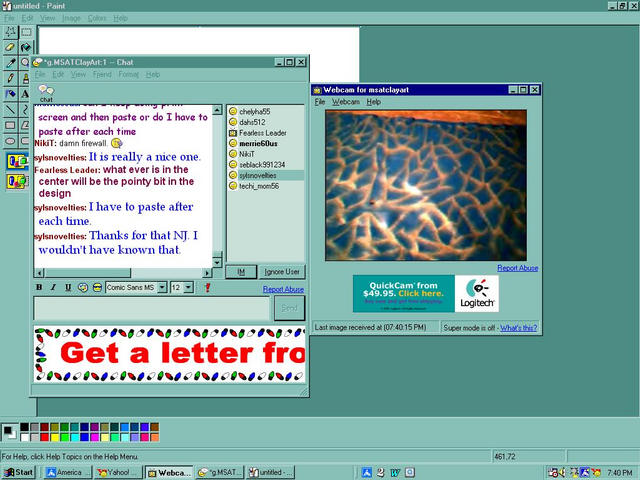Select the Free-Form Select tool in Paint
Image resolution: width=640 pixels, height=480 pixels.
[10, 32]
